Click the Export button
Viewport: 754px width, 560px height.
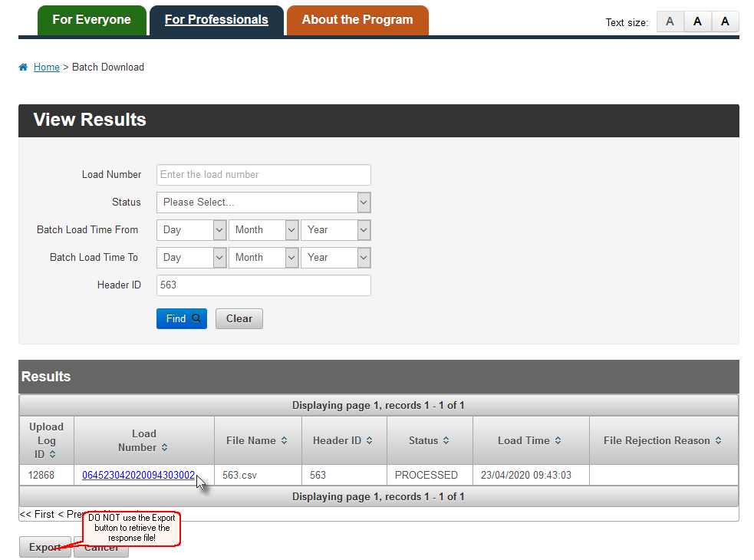[x=44, y=547]
